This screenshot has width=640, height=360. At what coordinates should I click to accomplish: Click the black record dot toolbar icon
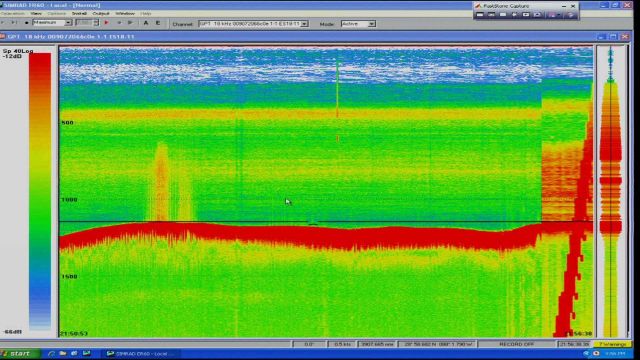27,22
